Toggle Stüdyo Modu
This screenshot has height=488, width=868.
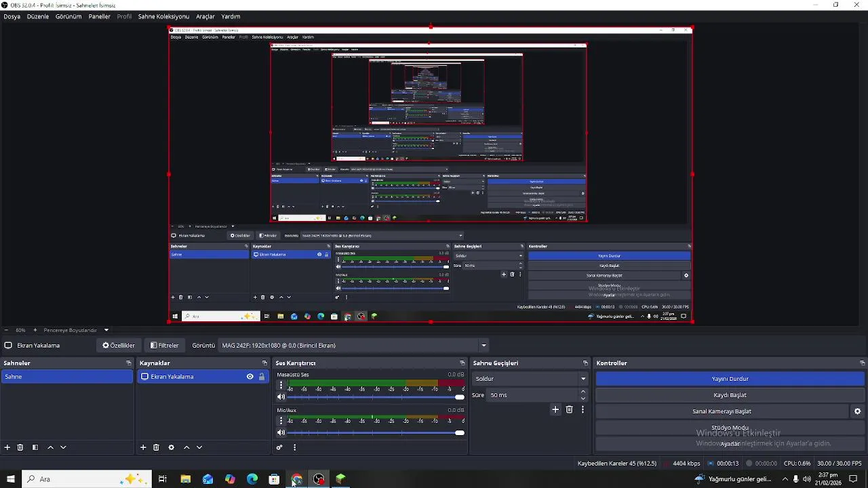tap(730, 428)
